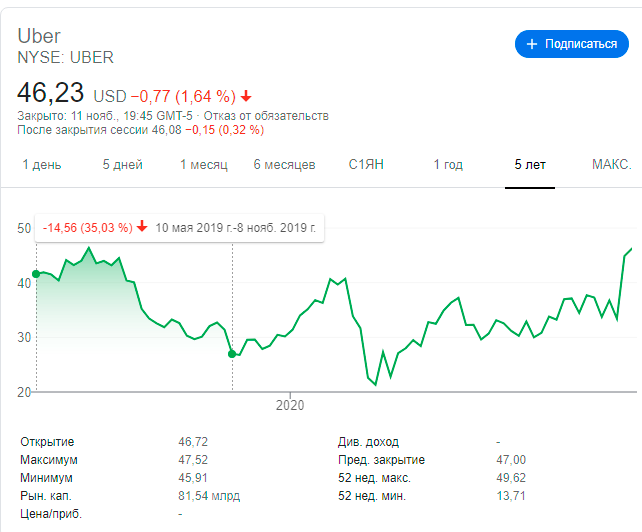Click the 47,00 previous close value
Image resolution: width=642 pixels, height=532 pixels.
pos(511,460)
